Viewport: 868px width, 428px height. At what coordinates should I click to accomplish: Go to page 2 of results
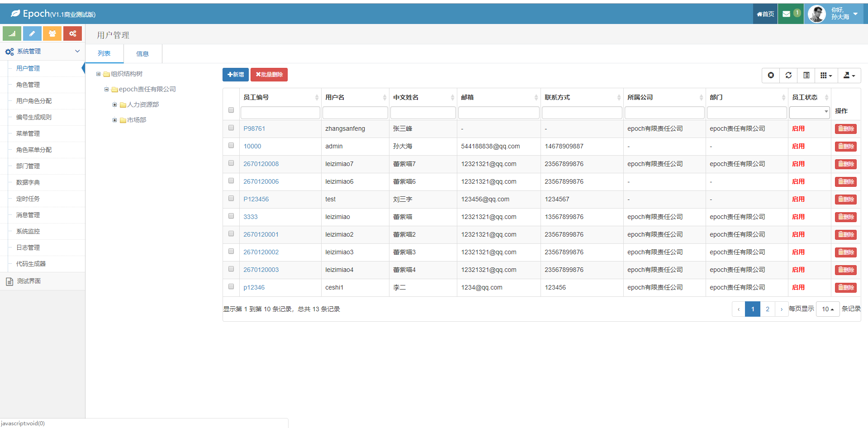tap(767, 309)
